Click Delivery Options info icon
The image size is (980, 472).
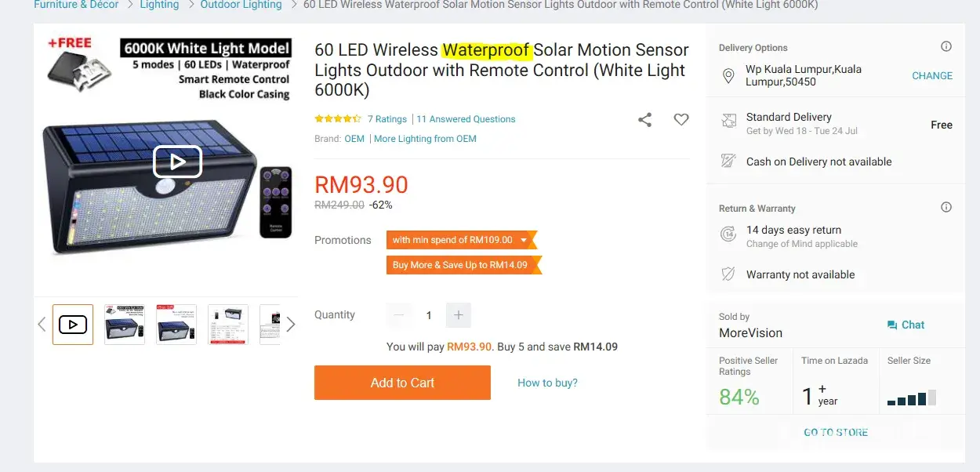pos(946,47)
